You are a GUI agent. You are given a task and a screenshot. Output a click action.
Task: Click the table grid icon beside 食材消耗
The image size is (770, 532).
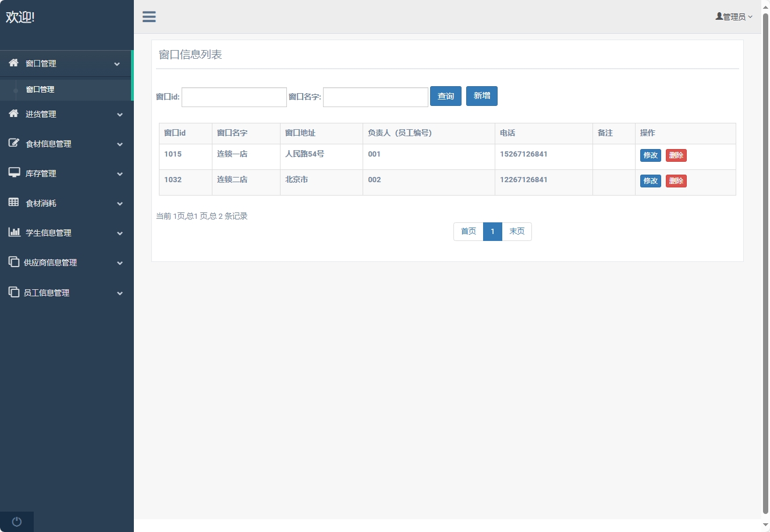point(14,203)
